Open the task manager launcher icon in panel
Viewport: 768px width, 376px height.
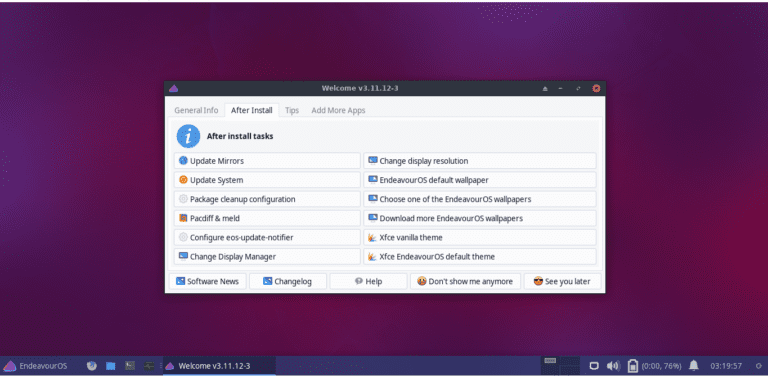pos(149,366)
